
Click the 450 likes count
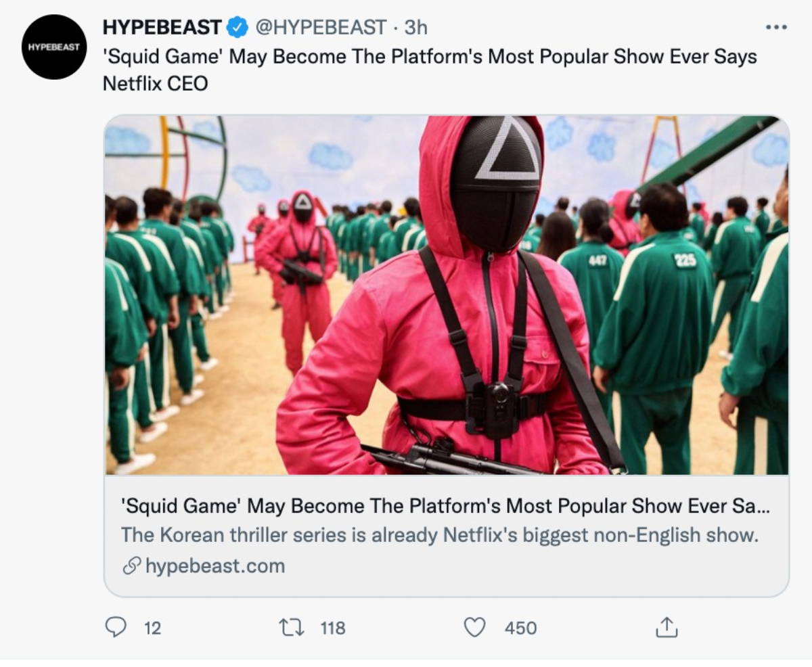tap(520, 628)
